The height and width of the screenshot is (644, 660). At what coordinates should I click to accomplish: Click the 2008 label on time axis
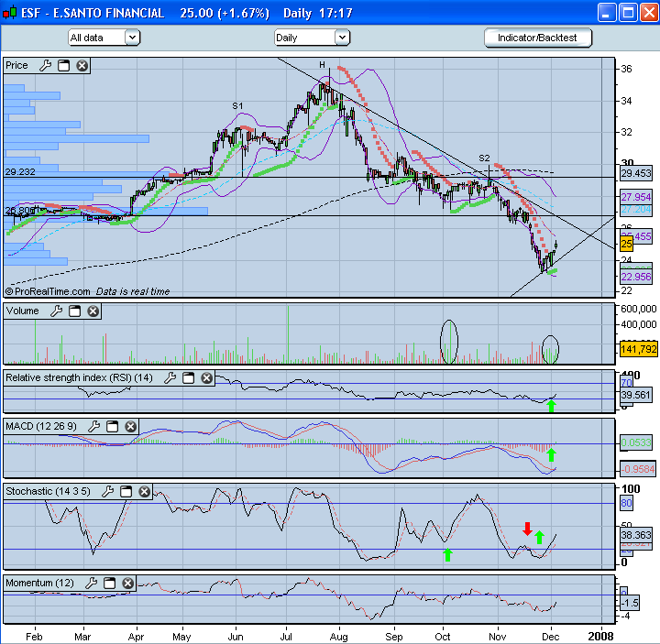tap(600, 637)
